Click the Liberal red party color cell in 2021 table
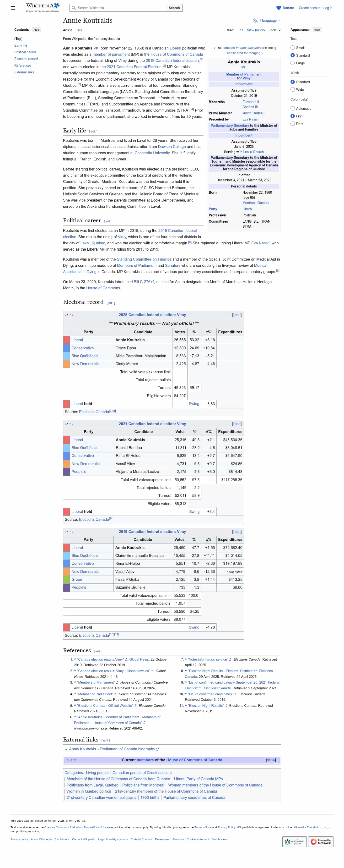Image resolution: width=344 pixels, height=868 pixels. tap(66, 440)
